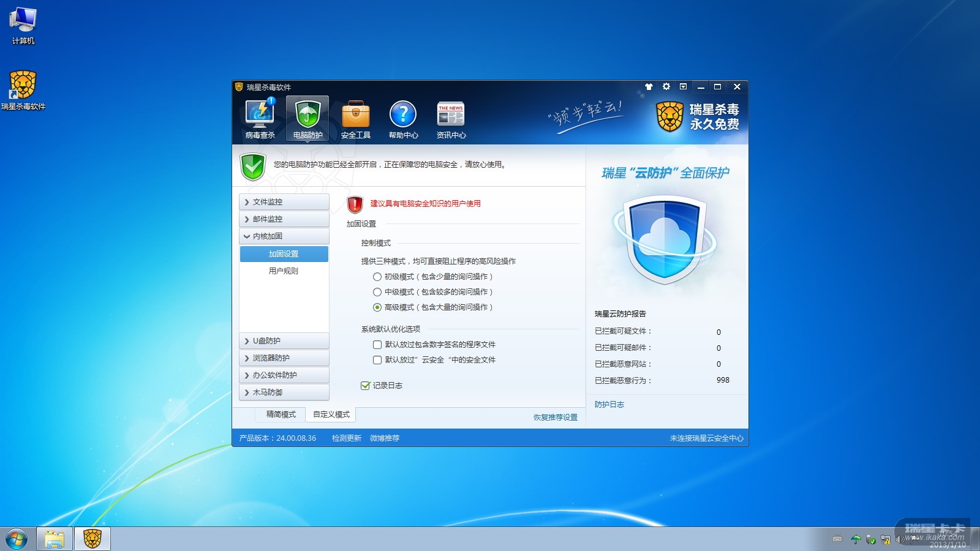Expand the 邮件监控 section

click(284, 219)
